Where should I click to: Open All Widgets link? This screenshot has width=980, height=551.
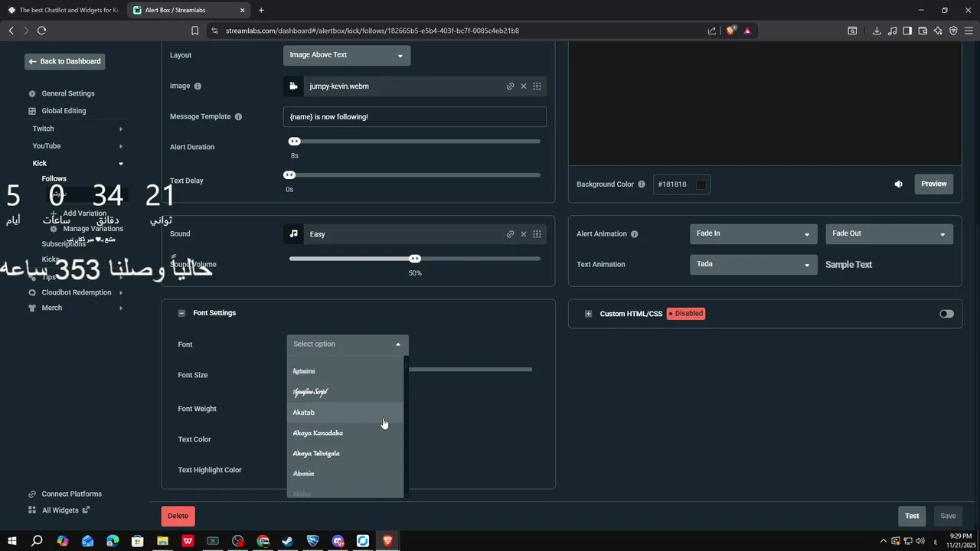(x=60, y=510)
